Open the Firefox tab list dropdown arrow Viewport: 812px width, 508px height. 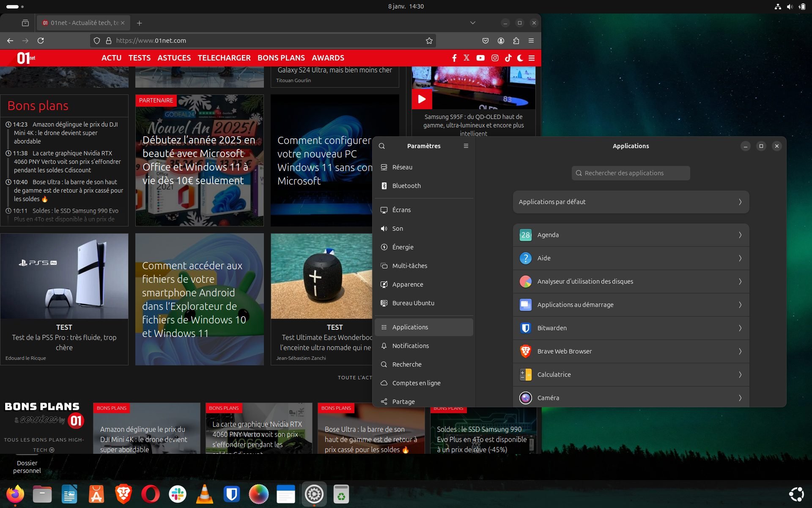point(473,23)
